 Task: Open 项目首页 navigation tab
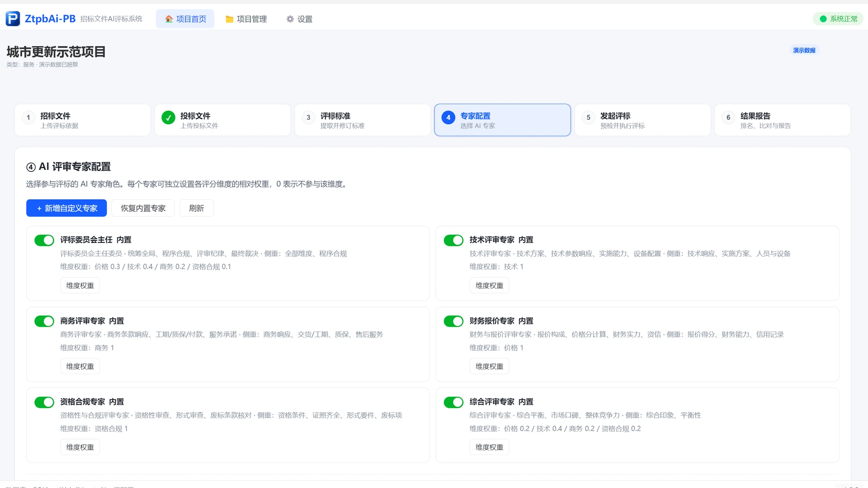(185, 19)
